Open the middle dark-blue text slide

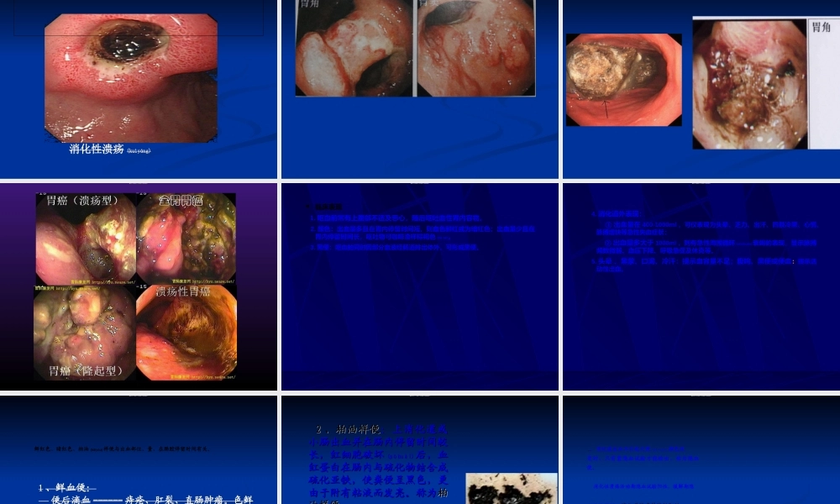click(x=419, y=286)
